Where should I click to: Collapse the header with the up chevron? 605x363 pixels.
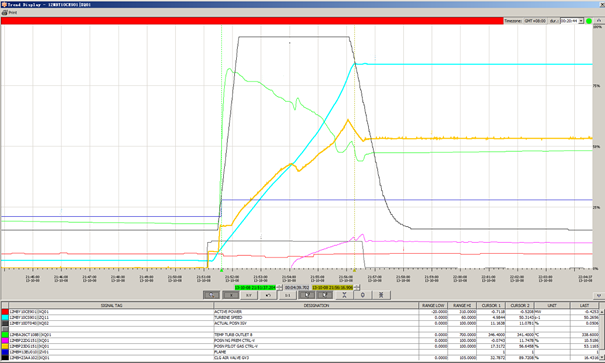click(x=599, y=20)
